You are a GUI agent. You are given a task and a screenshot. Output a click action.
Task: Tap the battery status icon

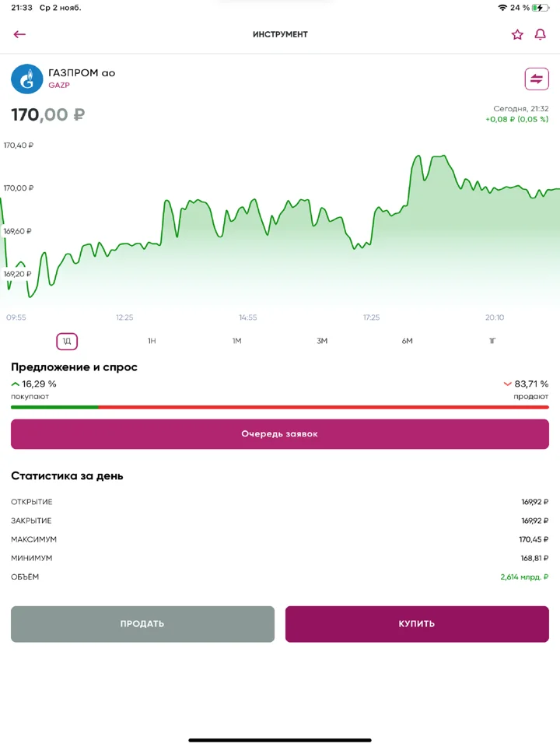[x=541, y=8]
